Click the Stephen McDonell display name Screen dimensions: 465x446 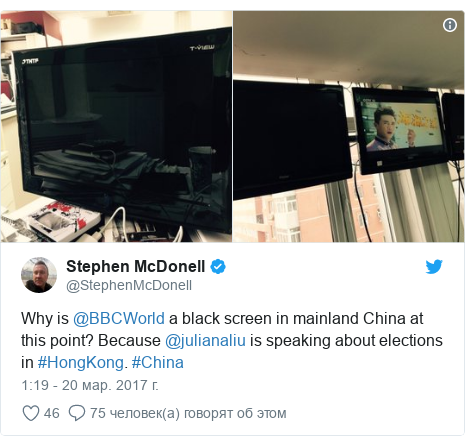pyautogui.click(x=136, y=266)
